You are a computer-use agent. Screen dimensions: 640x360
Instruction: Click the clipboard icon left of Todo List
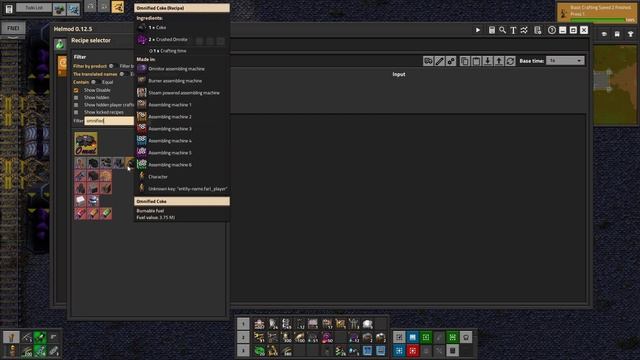pyautogui.click(x=9, y=9)
